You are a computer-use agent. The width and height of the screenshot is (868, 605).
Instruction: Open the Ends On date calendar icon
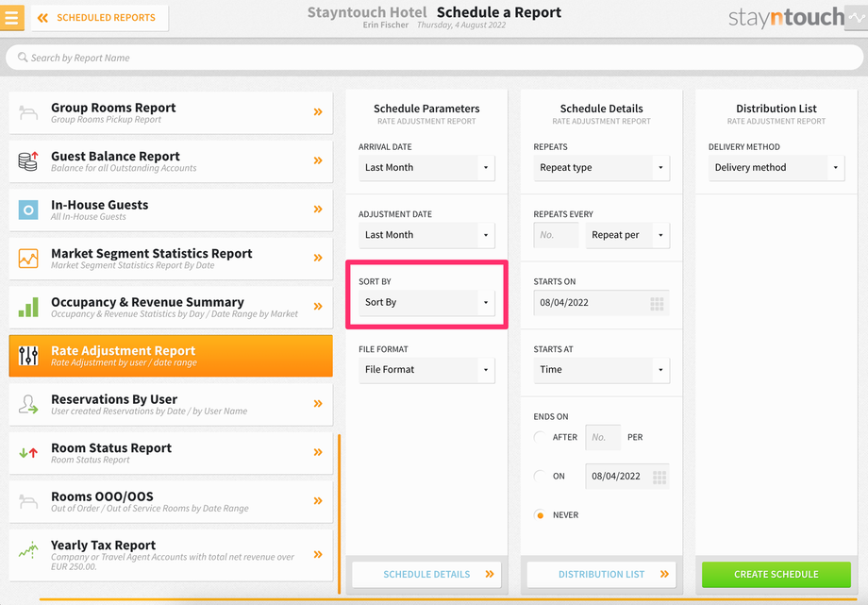659,477
